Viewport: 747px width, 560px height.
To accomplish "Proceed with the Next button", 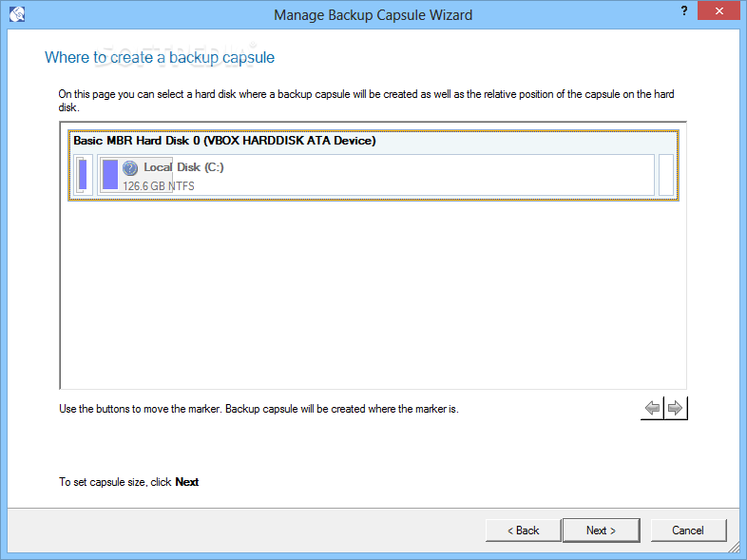I will pos(601,531).
